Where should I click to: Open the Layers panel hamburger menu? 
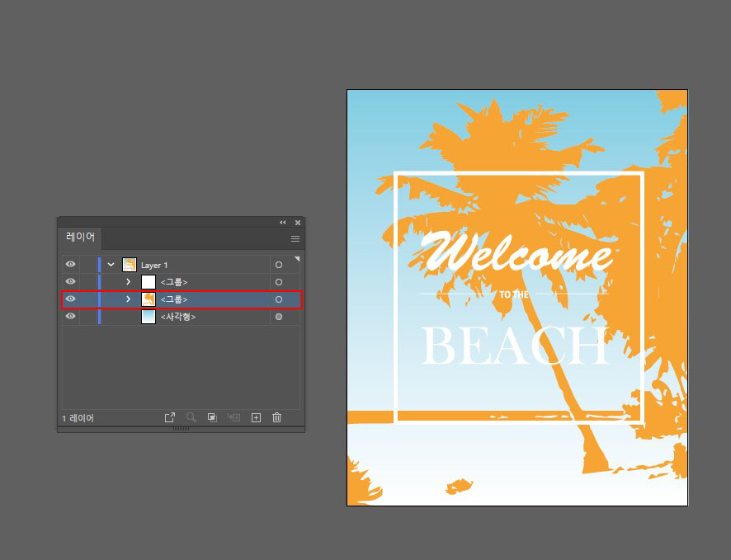tap(295, 239)
